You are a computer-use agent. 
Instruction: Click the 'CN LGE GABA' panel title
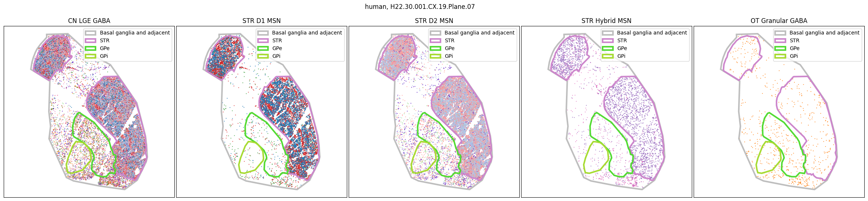coord(89,21)
